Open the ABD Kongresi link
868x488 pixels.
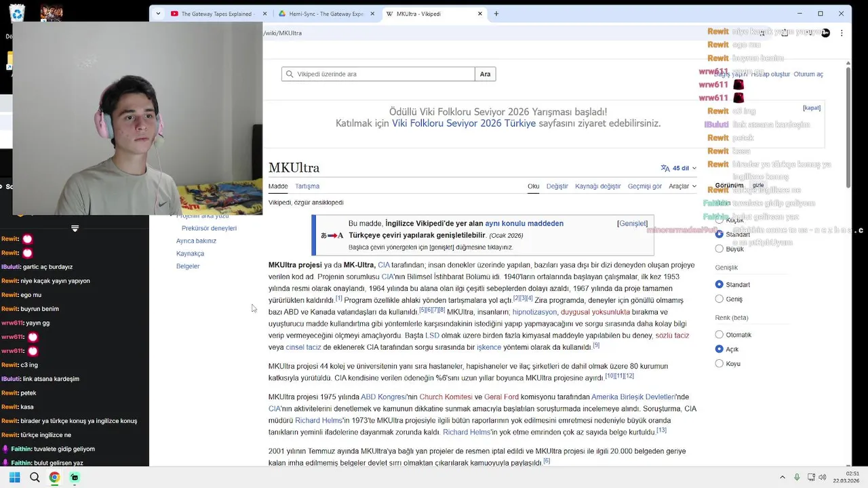tap(383, 397)
